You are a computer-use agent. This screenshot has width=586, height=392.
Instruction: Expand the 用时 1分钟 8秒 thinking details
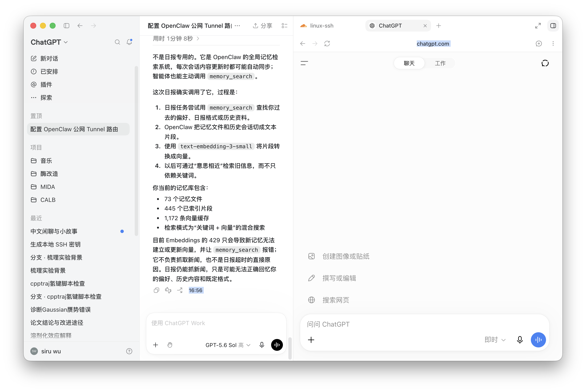[176, 38]
